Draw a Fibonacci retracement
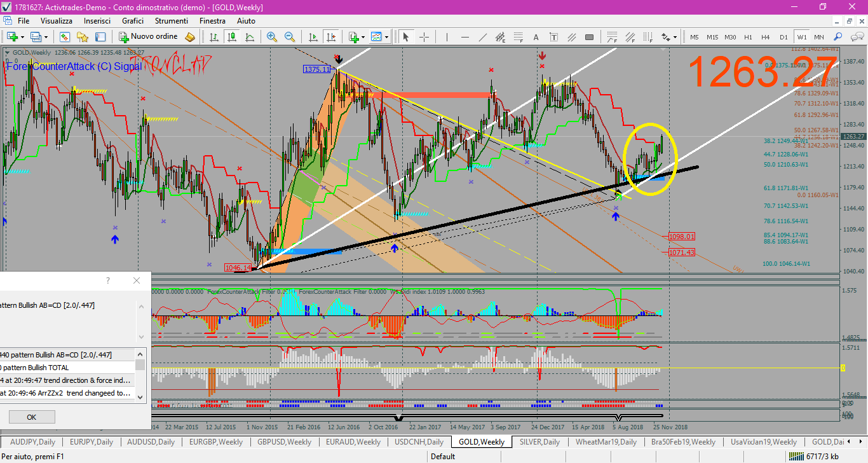868x463 pixels. click(518, 37)
